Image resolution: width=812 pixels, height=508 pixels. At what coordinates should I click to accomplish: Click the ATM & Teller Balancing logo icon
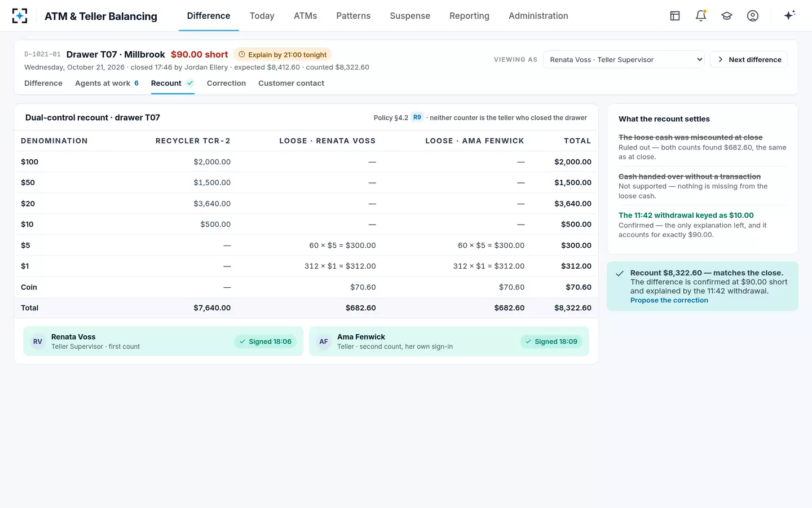pyautogui.click(x=20, y=16)
